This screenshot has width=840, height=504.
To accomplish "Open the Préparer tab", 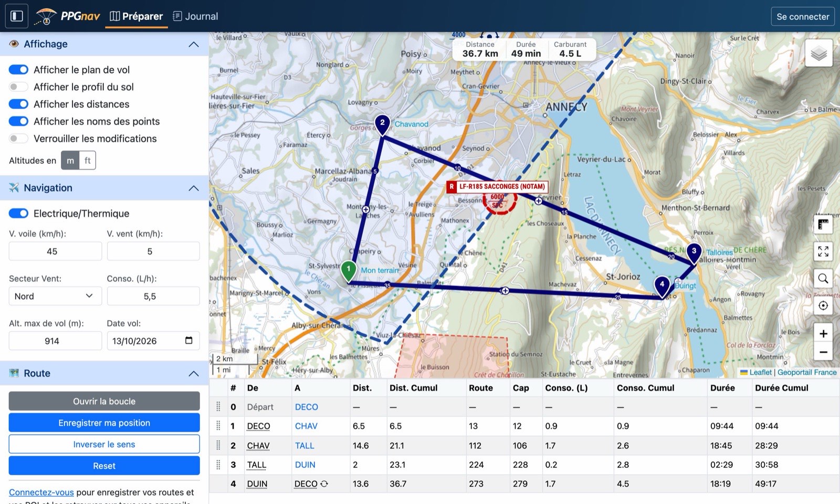I will (x=136, y=16).
